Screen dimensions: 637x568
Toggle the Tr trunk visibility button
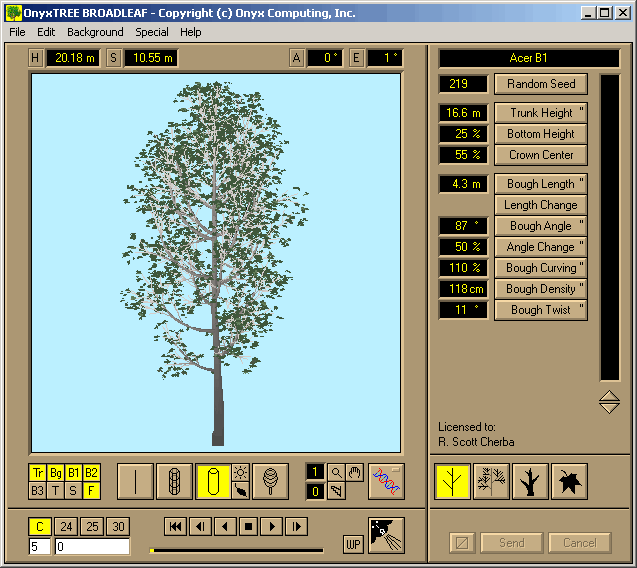click(x=38, y=473)
